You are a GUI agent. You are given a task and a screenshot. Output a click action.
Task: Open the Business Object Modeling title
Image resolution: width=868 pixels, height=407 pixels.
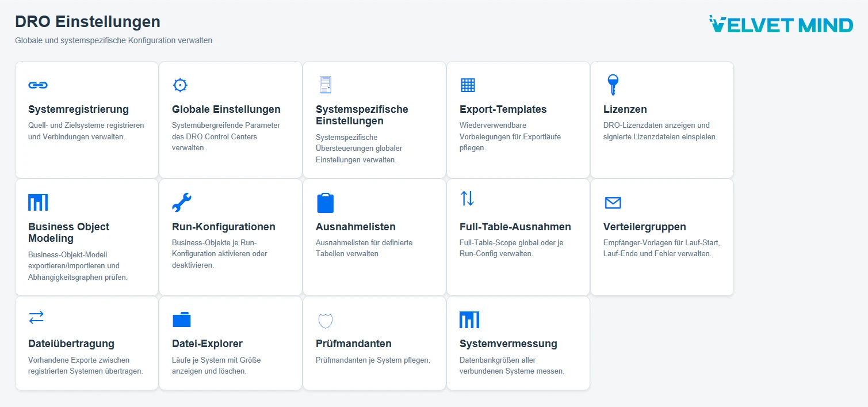pyautogui.click(x=68, y=233)
